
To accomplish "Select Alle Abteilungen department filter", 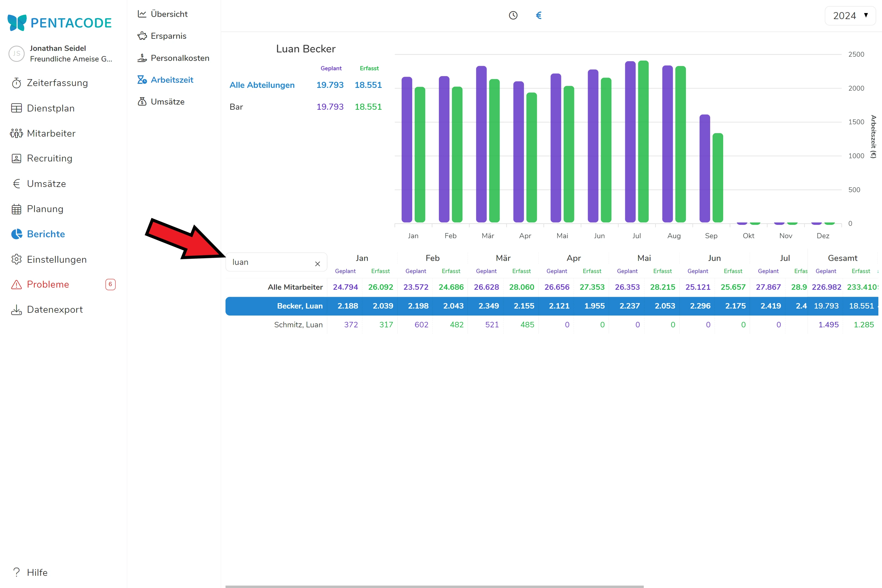I will point(262,85).
